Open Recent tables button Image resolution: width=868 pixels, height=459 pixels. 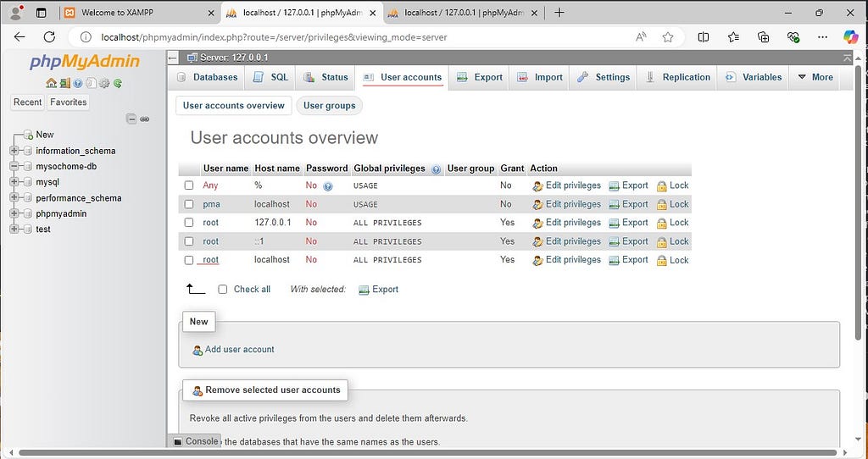[x=28, y=102]
